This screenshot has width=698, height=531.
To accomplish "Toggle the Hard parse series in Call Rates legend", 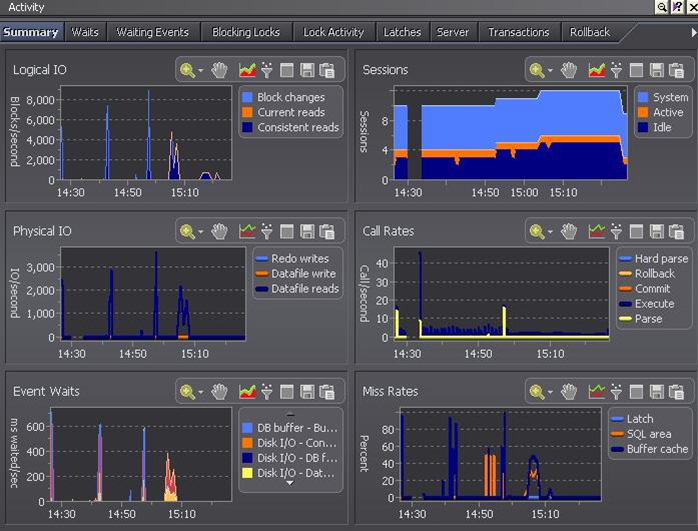I will point(653,259).
